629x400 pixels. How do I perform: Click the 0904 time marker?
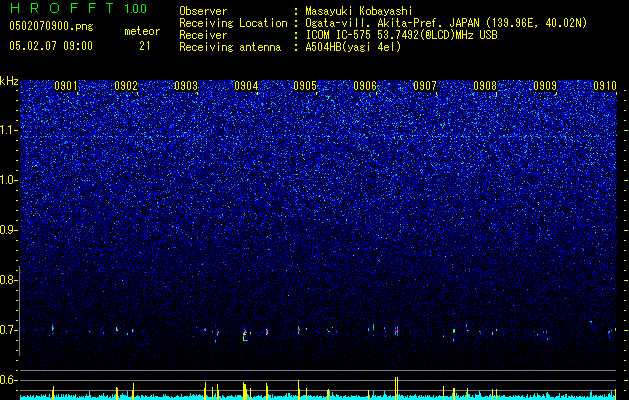coord(246,86)
